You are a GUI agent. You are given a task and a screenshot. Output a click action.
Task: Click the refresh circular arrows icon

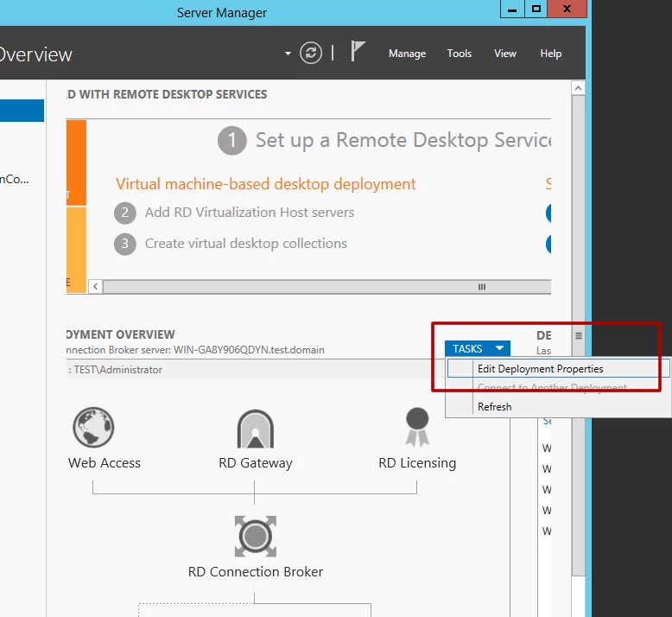pyautogui.click(x=311, y=53)
